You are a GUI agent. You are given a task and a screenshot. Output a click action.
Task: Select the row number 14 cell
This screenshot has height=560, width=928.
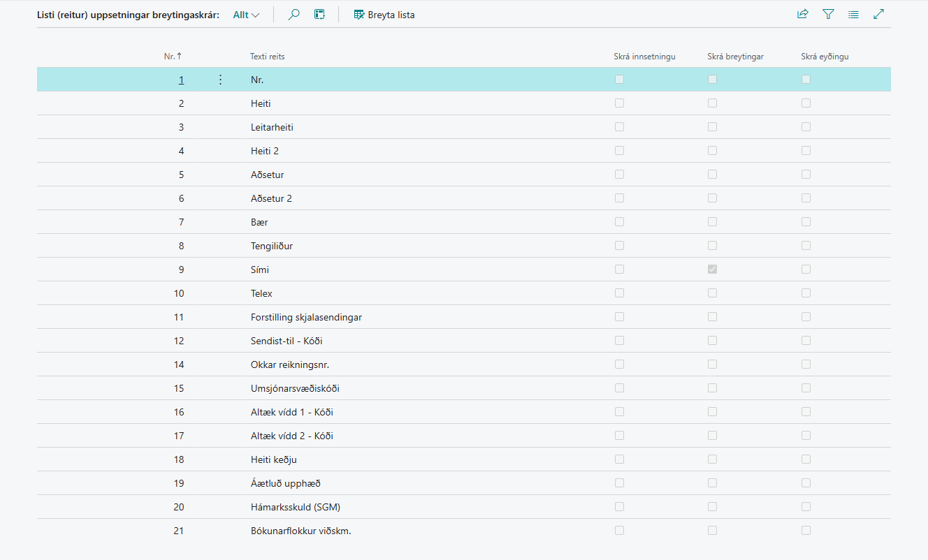[x=179, y=364]
